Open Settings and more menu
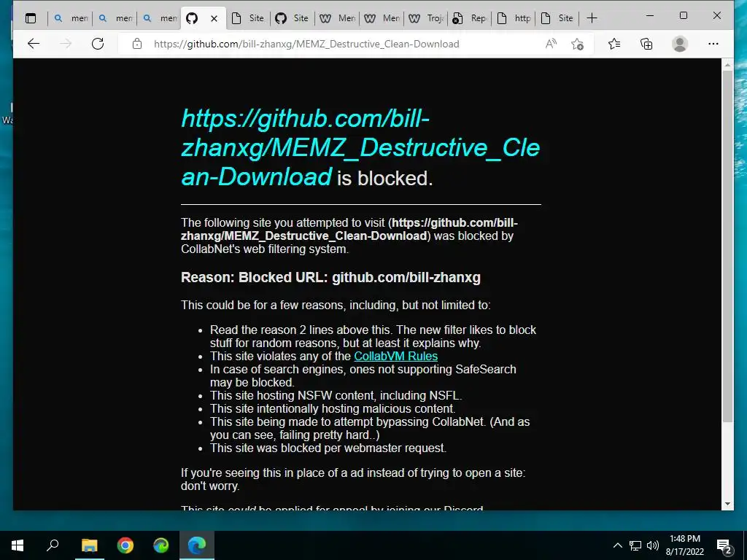This screenshot has width=747, height=560. (713, 44)
